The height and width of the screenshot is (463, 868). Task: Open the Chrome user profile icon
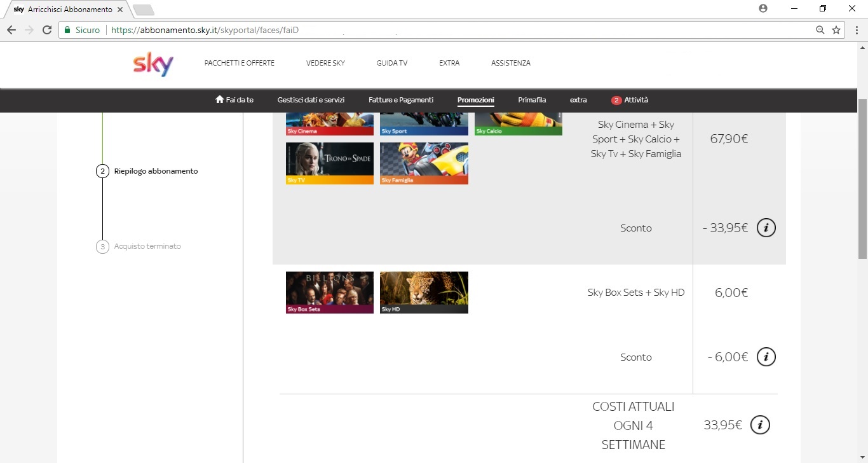[763, 8]
